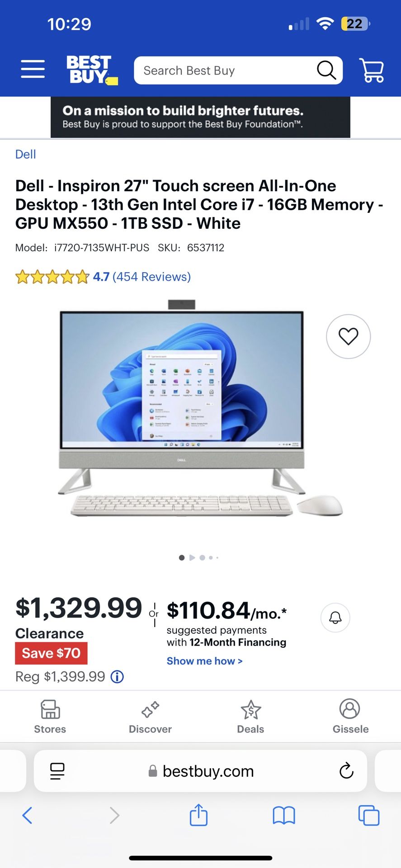The image size is (401, 868).
Task: Open Safari bookmarks
Action: pyautogui.click(x=284, y=816)
